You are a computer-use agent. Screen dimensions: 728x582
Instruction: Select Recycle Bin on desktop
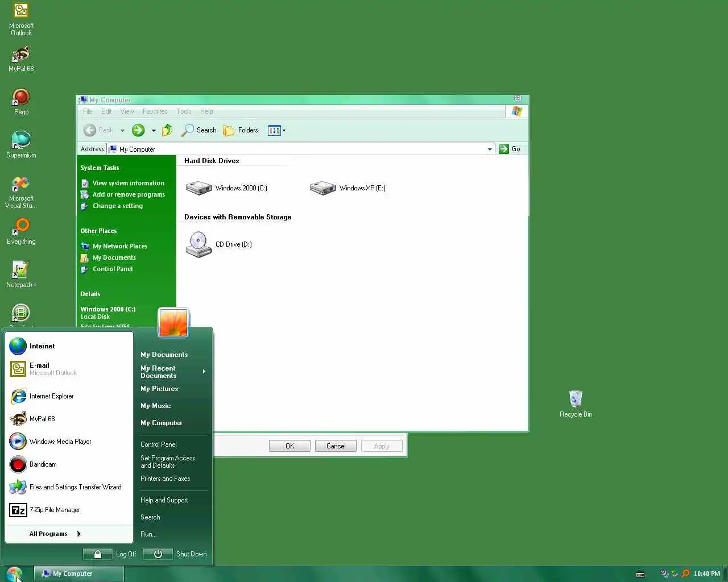pos(576,404)
